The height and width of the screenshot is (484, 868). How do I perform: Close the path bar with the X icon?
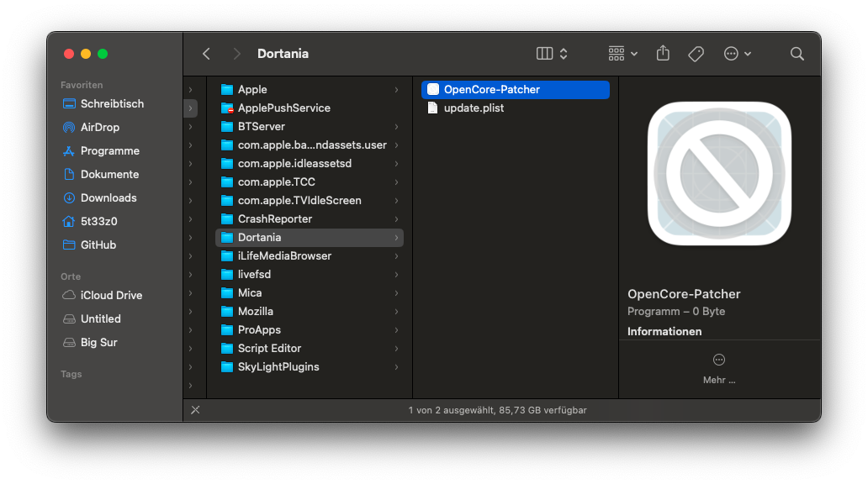(195, 410)
